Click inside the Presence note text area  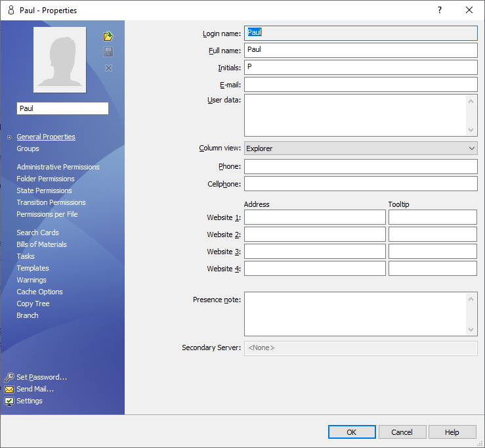(x=355, y=314)
